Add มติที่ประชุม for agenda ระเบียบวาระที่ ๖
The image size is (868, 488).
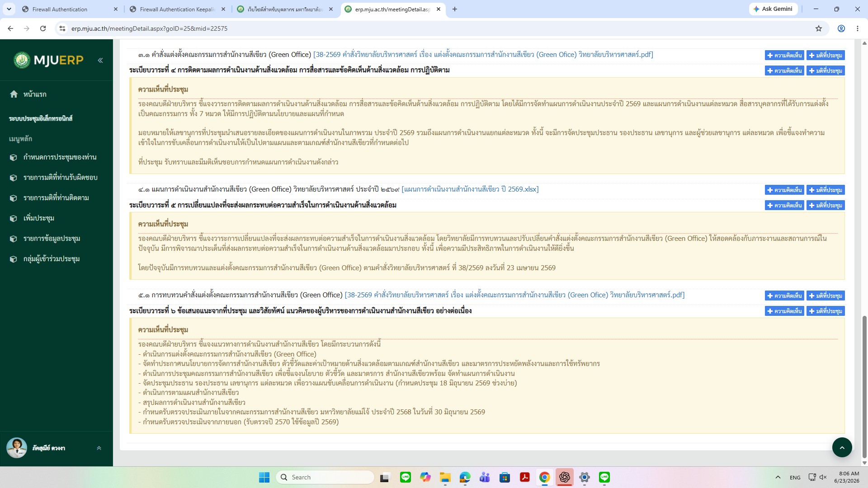coord(826,311)
